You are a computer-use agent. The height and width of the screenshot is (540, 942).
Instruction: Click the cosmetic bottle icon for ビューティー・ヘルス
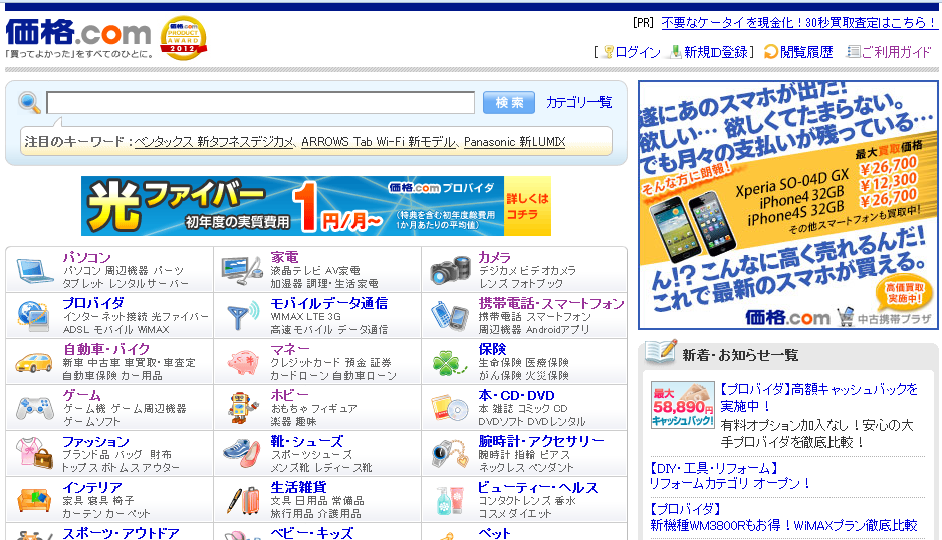point(451,501)
